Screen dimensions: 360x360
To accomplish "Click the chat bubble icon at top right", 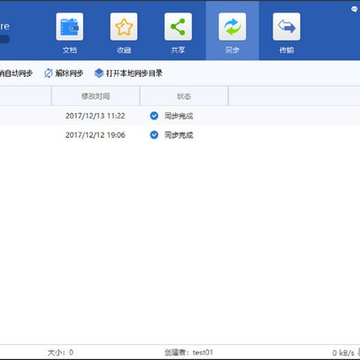I will pos(354,9).
